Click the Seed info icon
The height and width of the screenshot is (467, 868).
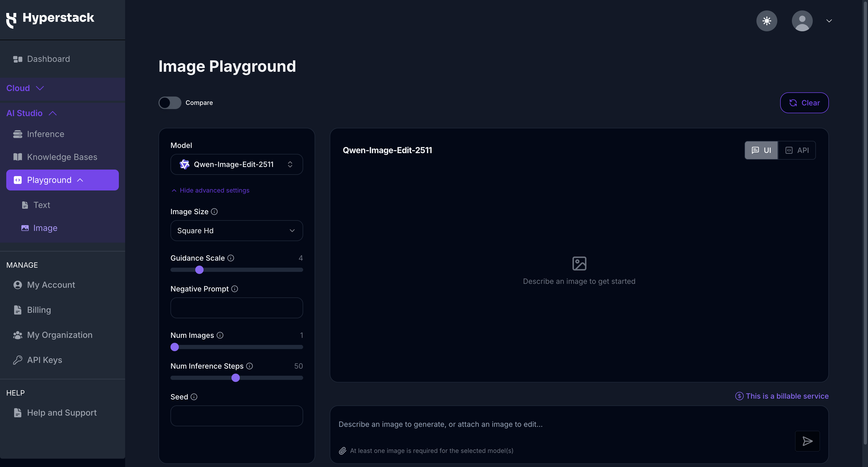click(194, 397)
